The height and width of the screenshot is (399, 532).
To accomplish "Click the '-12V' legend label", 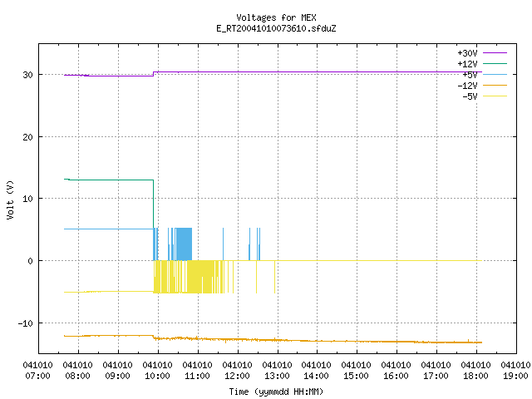I will (467, 86).
